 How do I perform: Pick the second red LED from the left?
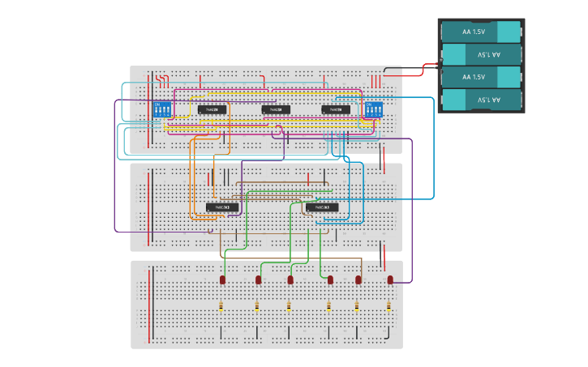tap(258, 280)
